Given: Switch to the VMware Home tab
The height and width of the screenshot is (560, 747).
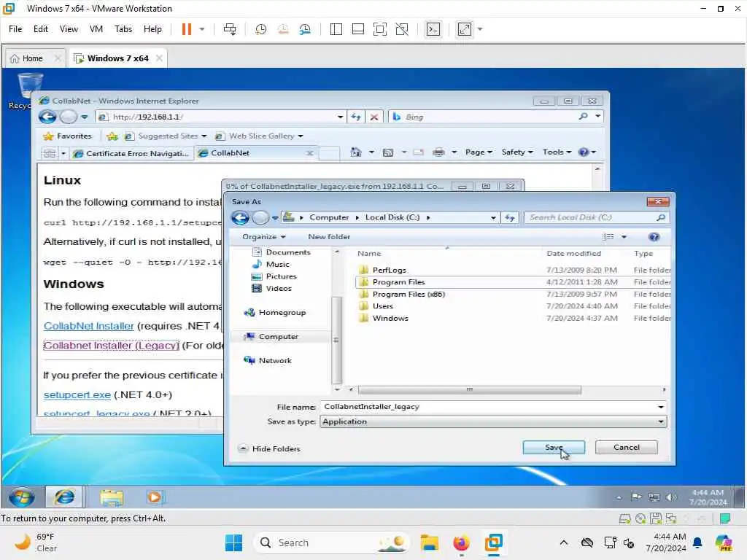Looking at the screenshot, I should tap(32, 58).
